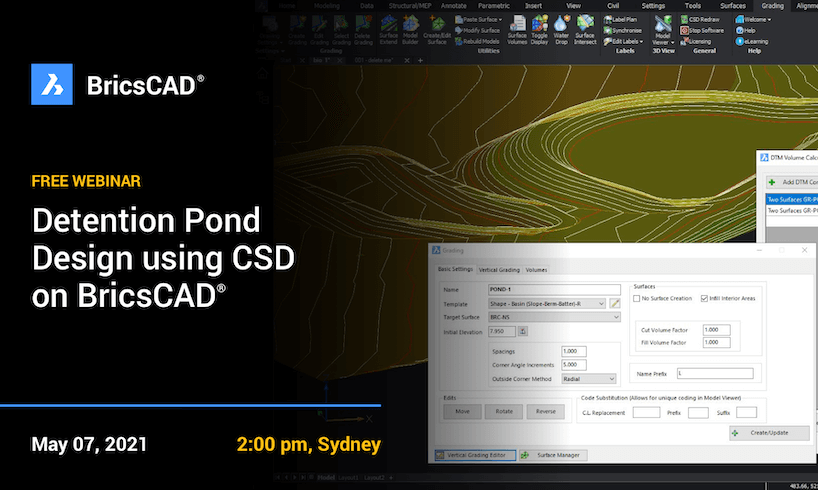
Task: Click the Create Grading ribbon tool
Action: [297, 30]
